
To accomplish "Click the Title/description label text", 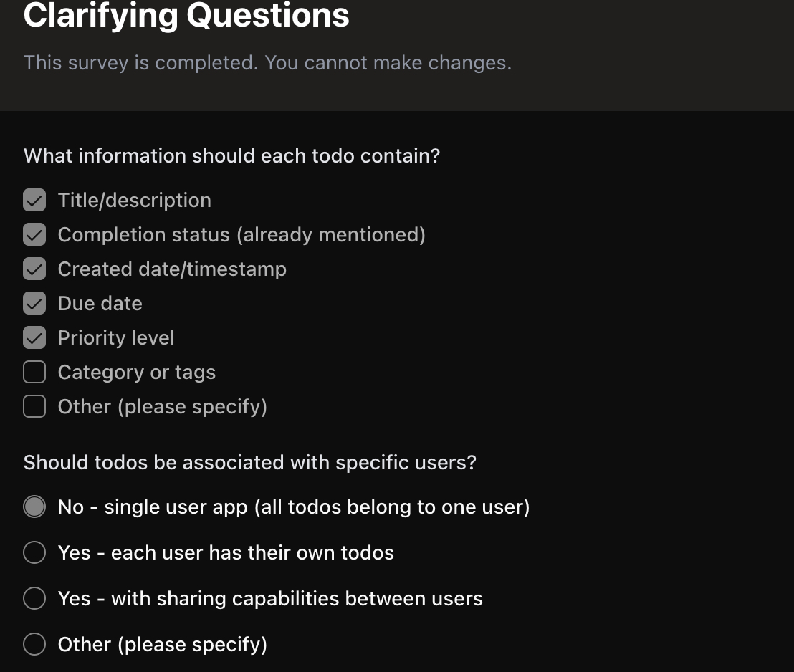I will pyautogui.click(x=134, y=200).
